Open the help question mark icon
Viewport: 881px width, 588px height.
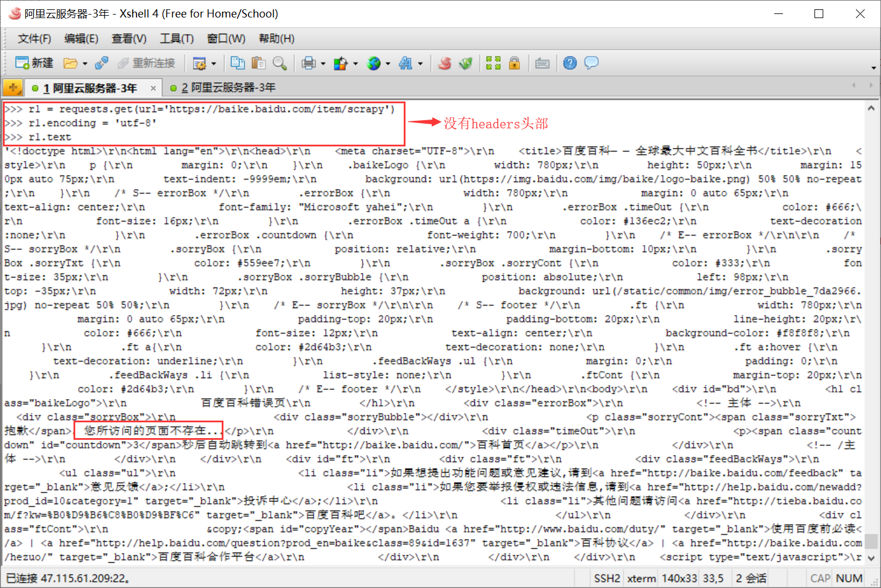click(570, 63)
